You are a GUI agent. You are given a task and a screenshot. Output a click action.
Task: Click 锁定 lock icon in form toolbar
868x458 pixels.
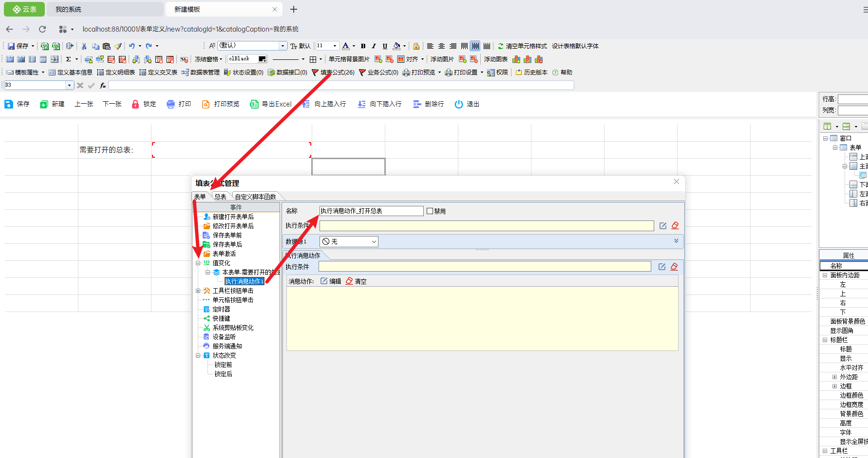click(135, 104)
